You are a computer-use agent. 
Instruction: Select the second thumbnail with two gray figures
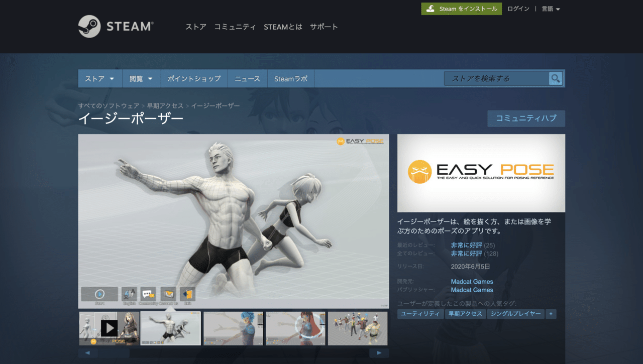171,328
